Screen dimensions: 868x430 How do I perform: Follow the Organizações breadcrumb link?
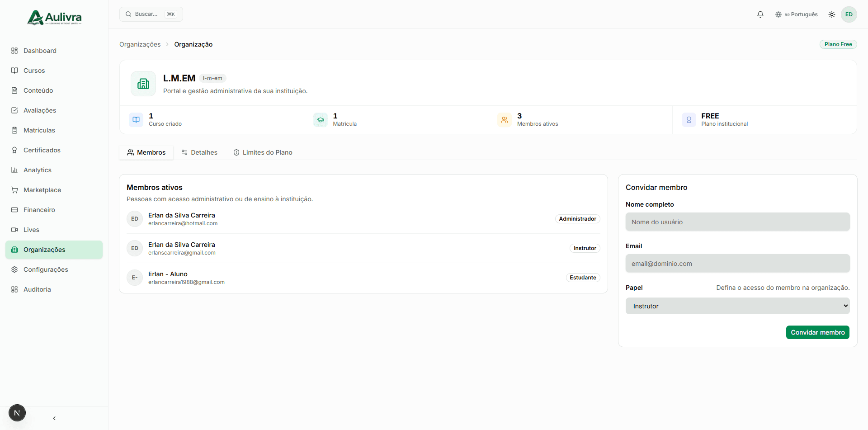(140, 44)
